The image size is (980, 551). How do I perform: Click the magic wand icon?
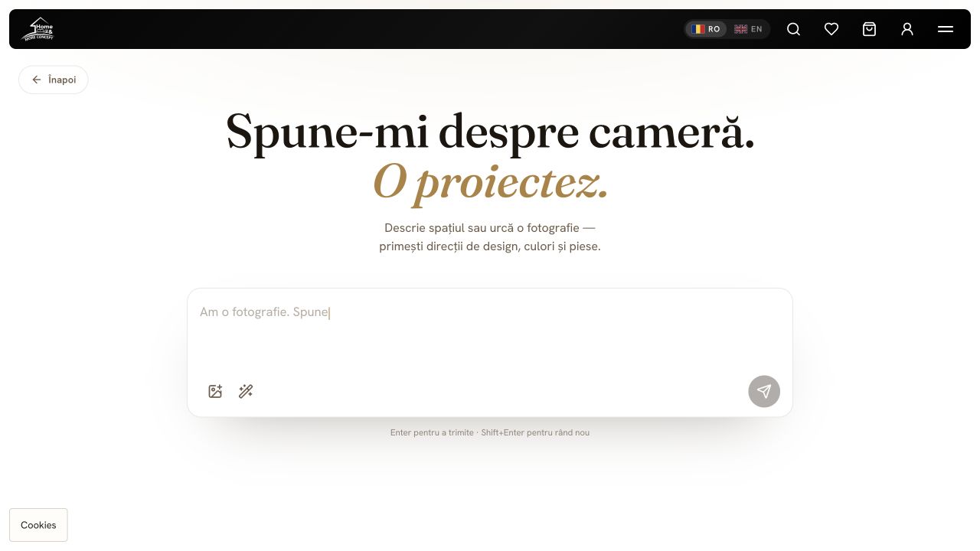point(246,392)
